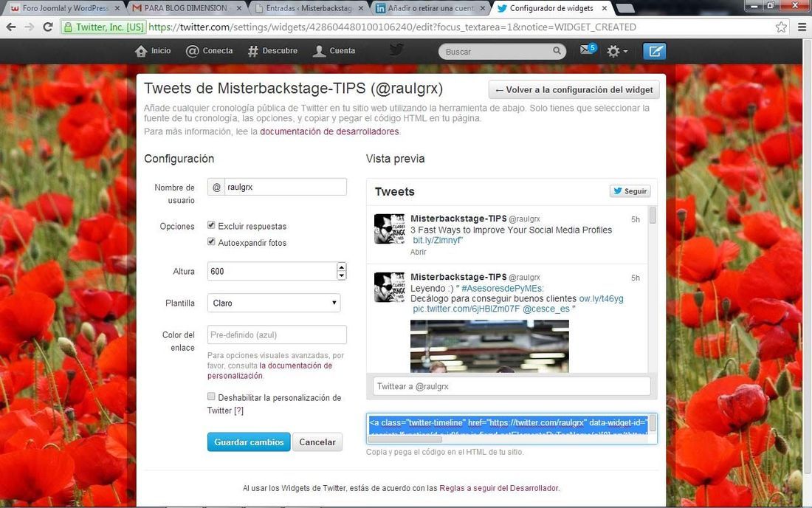
Task: Compose a new tweet with blue icon
Action: pos(654,51)
